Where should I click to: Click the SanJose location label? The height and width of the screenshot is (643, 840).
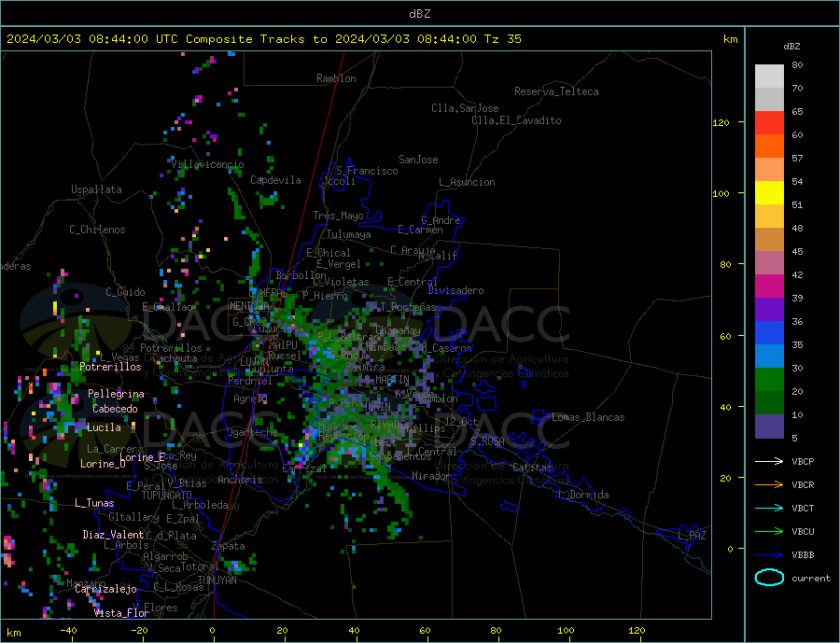coord(418,160)
